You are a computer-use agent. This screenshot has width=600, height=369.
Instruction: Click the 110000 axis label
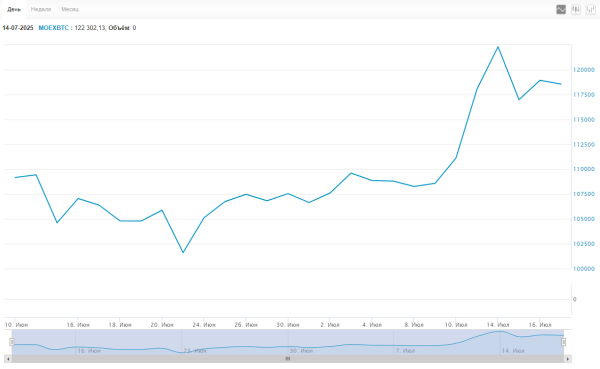(x=584, y=169)
